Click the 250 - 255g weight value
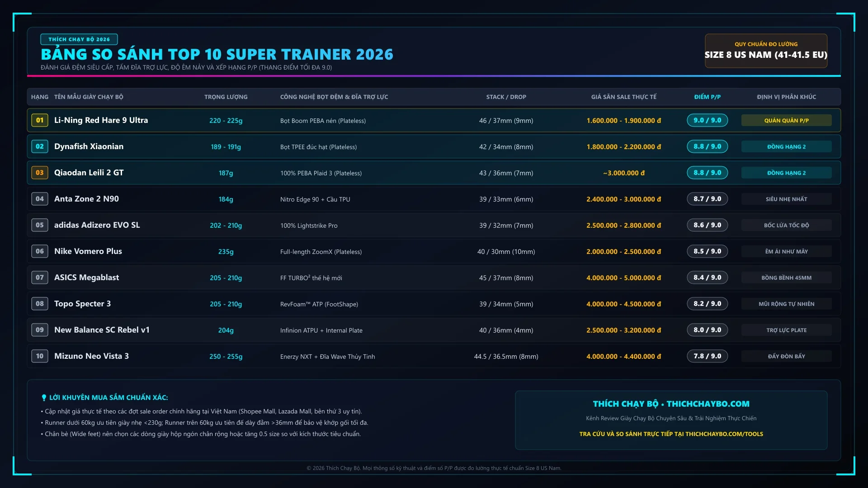This screenshot has height=488, width=868. pyautogui.click(x=226, y=357)
